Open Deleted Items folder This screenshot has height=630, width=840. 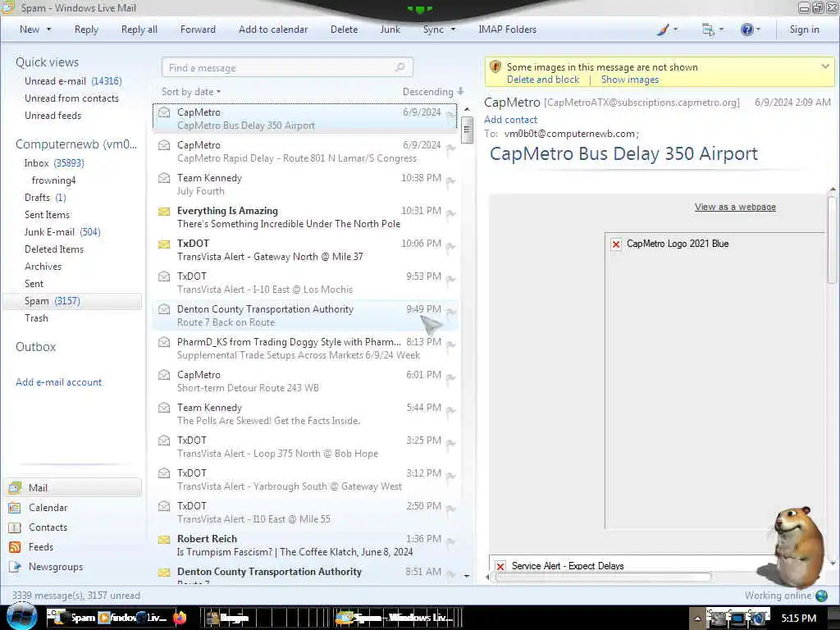point(54,249)
